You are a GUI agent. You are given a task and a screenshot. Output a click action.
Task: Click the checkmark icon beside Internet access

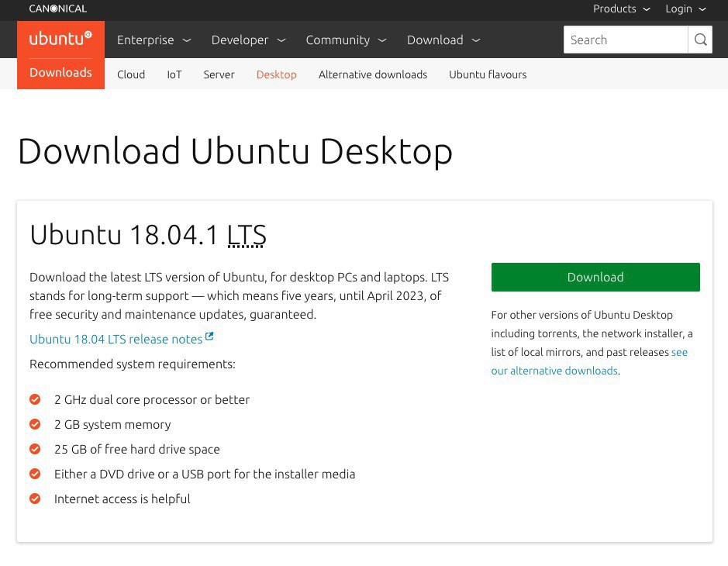35,499
